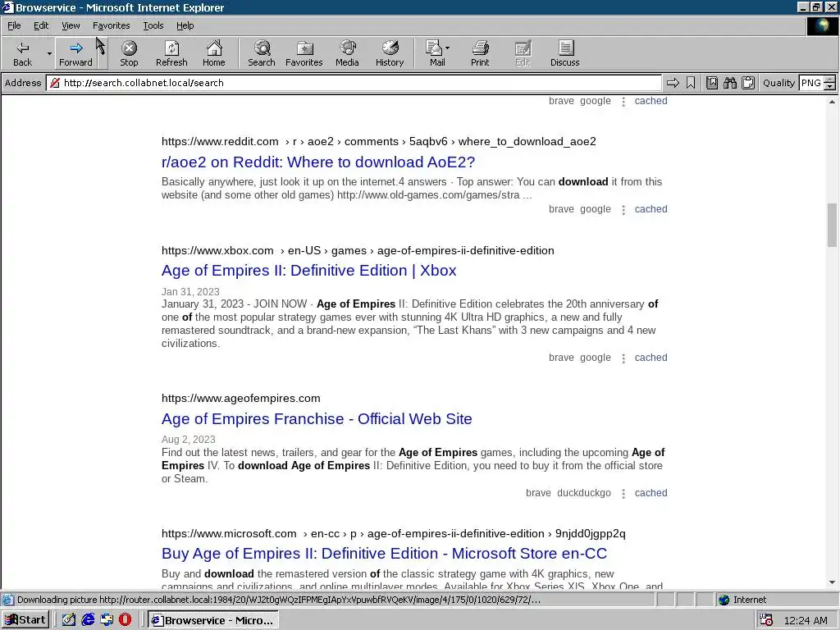
Task: Click the Quality PNG field
Action: click(810, 83)
